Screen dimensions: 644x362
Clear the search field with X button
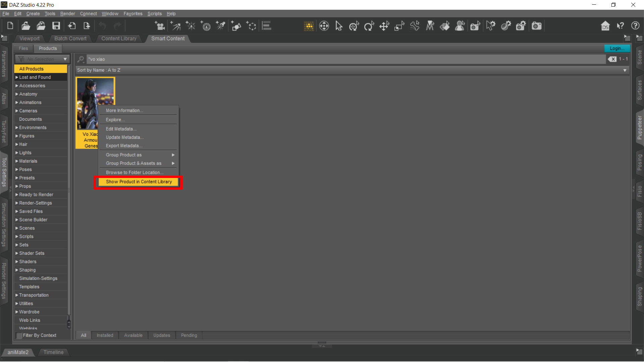(x=612, y=59)
